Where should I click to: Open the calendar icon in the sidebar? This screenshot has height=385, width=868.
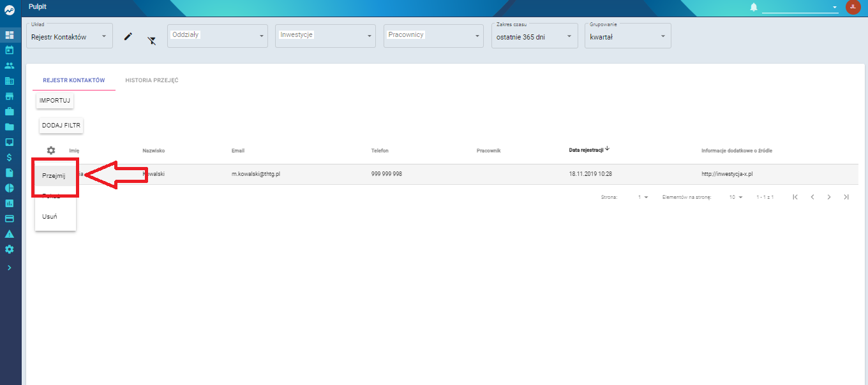[10, 50]
